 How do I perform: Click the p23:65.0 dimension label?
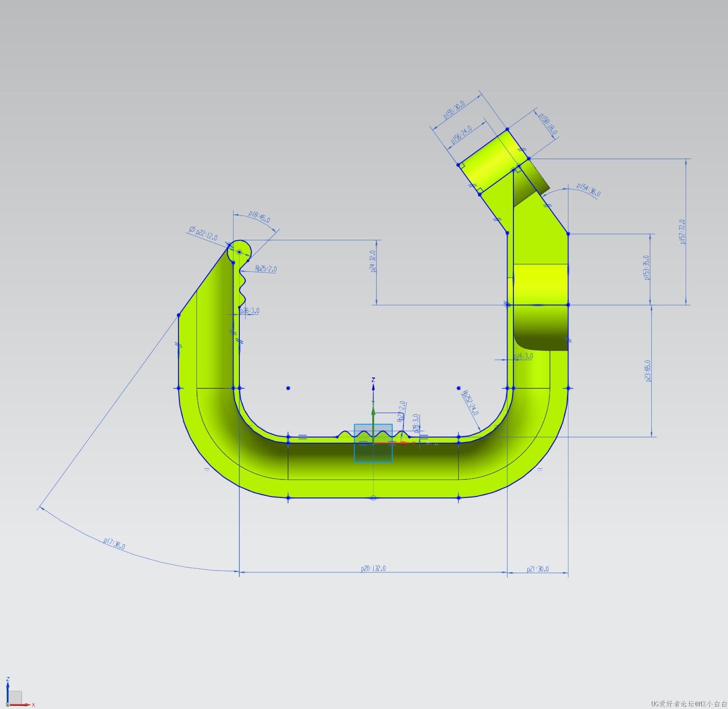(x=648, y=371)
